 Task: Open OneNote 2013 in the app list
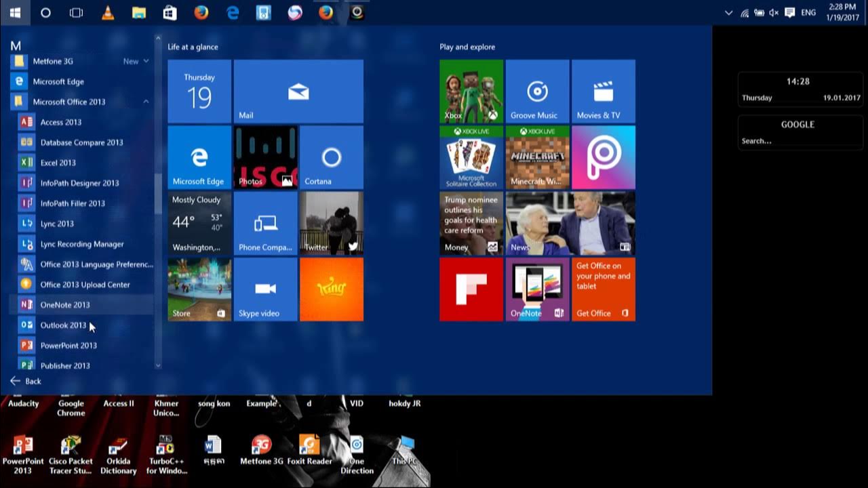[81, 305]
